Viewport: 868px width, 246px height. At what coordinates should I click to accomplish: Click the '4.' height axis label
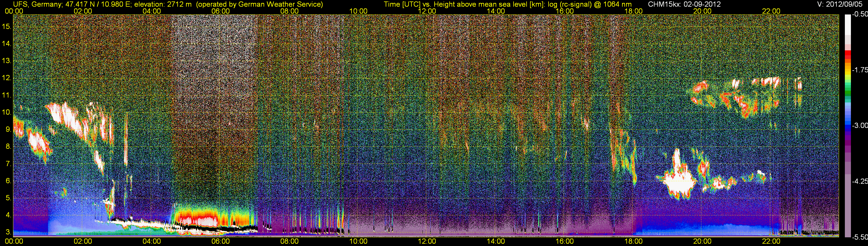[x=8, y=215]
